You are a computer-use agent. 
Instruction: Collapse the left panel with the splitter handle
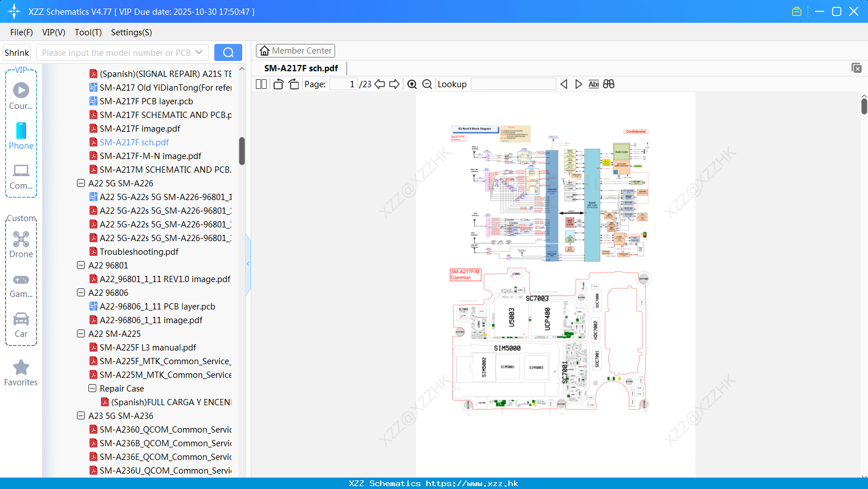pyautogui.click(x=248, y=264)
